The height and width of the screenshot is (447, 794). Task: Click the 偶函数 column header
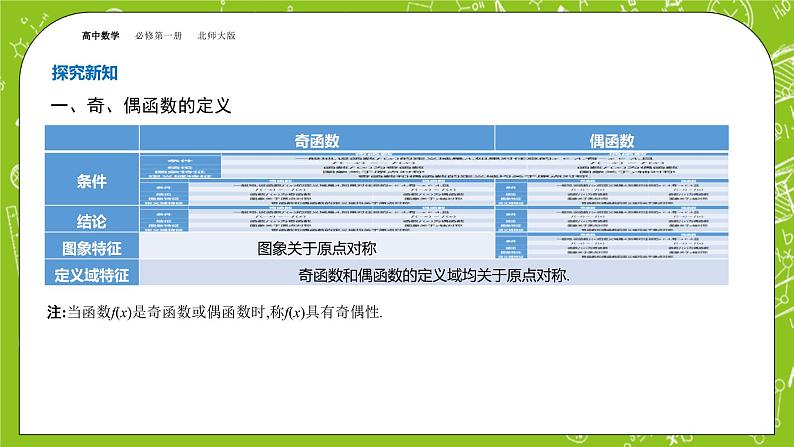tap(612, 140)
